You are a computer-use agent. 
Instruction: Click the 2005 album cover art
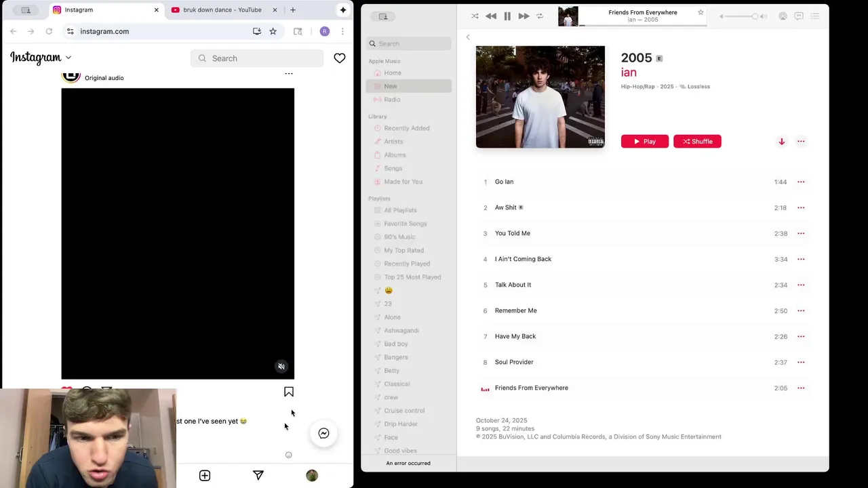(540, 97)
